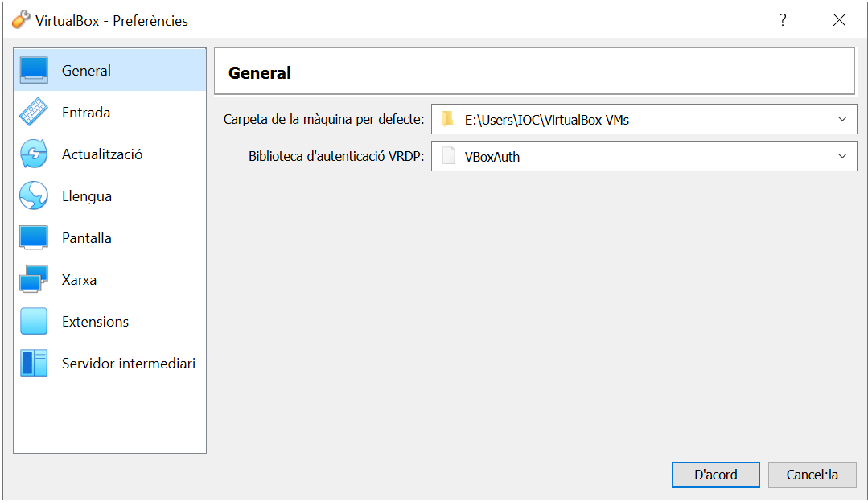Select the Pantalla display icon
Screen dimensions: 868x502
tap(34, 238)
